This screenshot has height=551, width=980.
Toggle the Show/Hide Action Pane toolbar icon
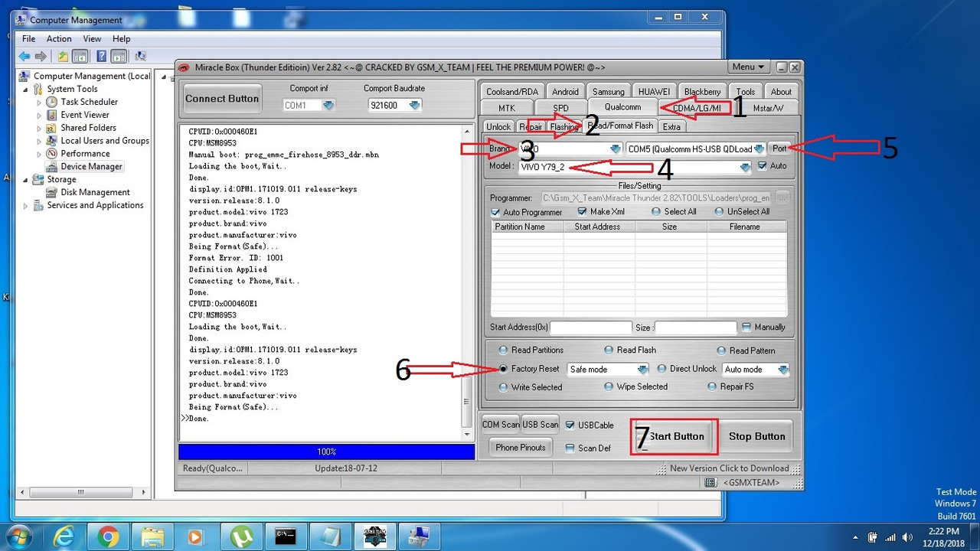(119, 56)
